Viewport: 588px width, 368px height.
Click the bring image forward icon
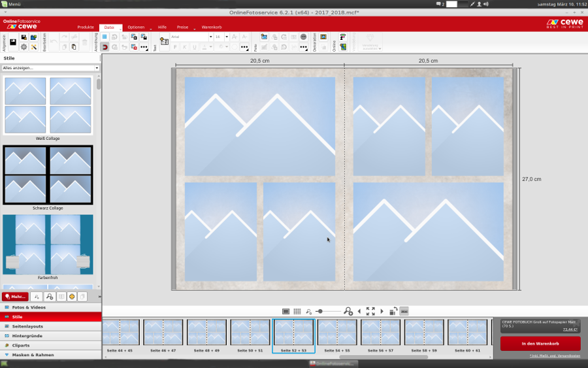tap(134, 37)
